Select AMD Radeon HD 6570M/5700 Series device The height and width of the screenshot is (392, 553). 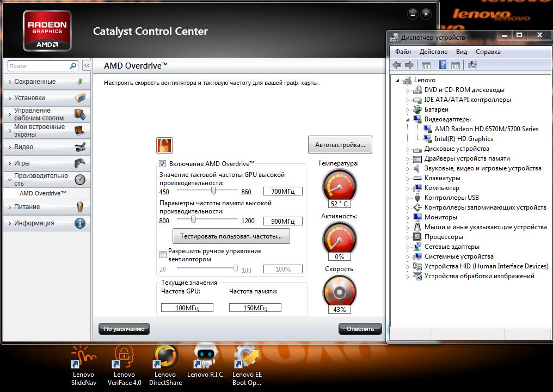[486, 129]
